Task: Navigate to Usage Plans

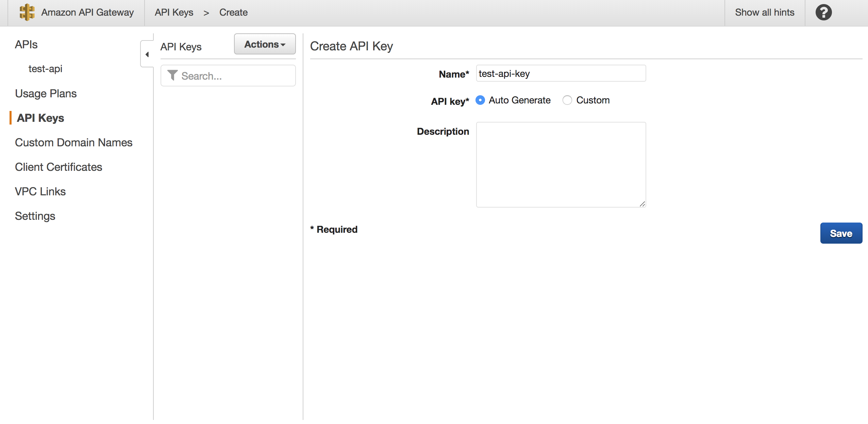Action: [x=46, y=94]
